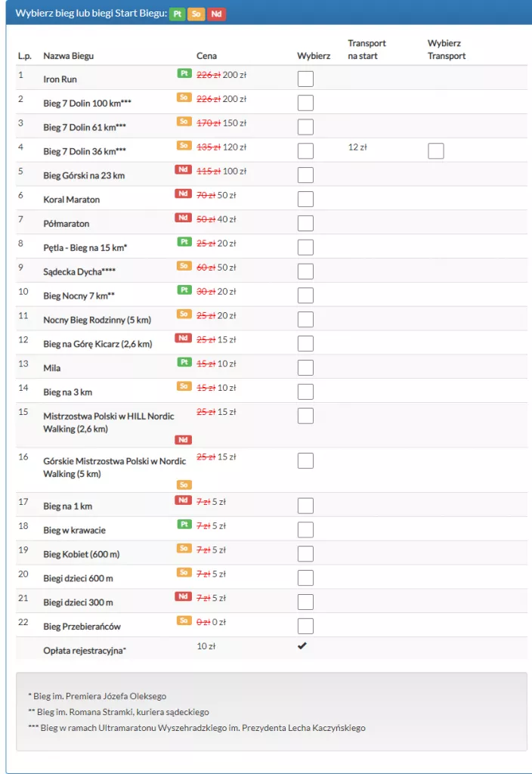This screenshot has width=532, height=774.
Task: Select the Bieg Nocny 7 km checkbox
Action: (x=305, y=296)
